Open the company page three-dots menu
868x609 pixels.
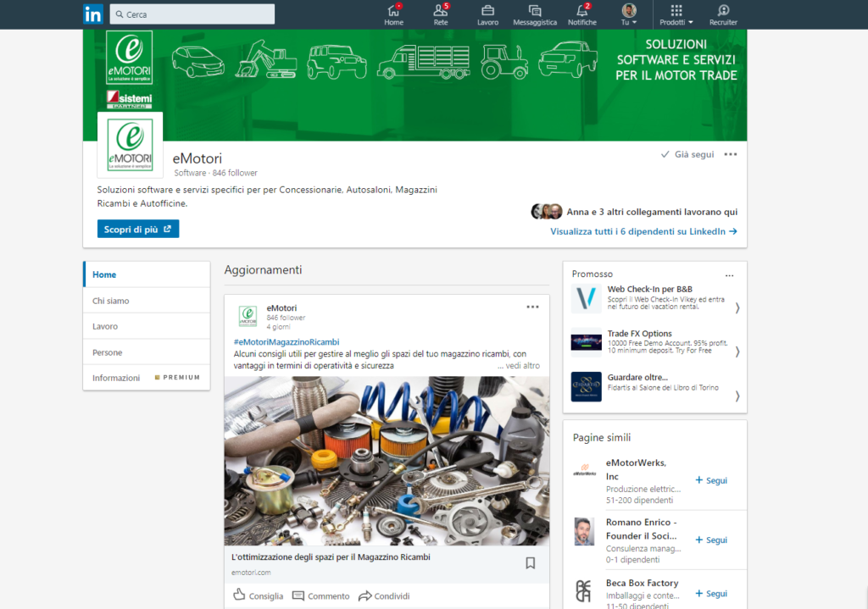pyautogui.click(x=730, y=154)
